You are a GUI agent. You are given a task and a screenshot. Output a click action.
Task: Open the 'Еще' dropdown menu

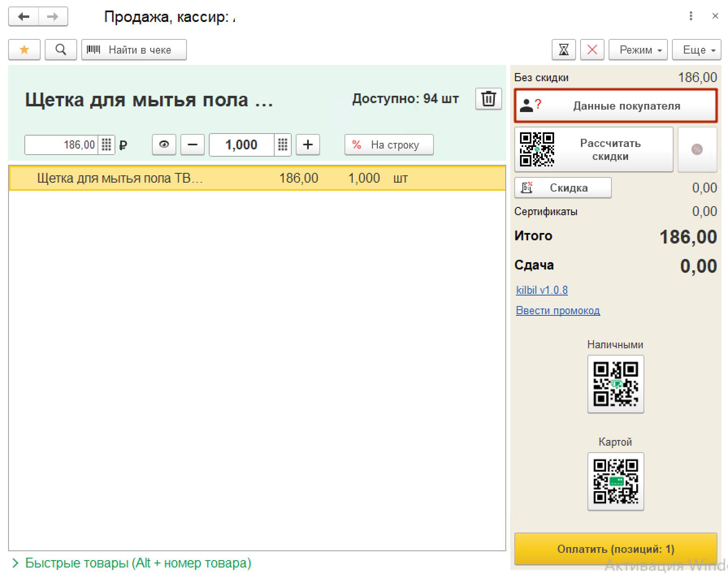[697, 50]
